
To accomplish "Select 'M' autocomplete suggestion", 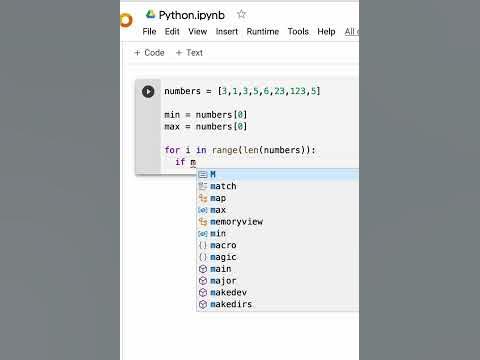I will tap(278, 174).
